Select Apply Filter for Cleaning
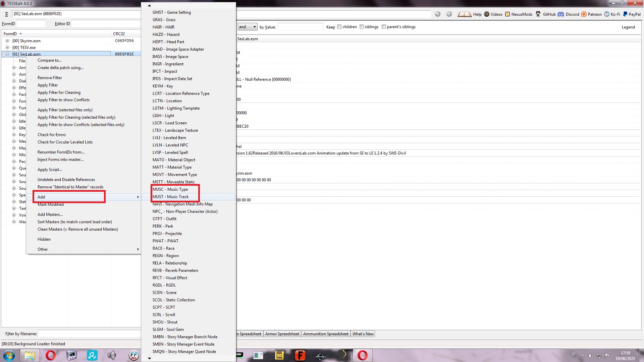This screenshot has height=362, width=644. (x=59, y=93)
